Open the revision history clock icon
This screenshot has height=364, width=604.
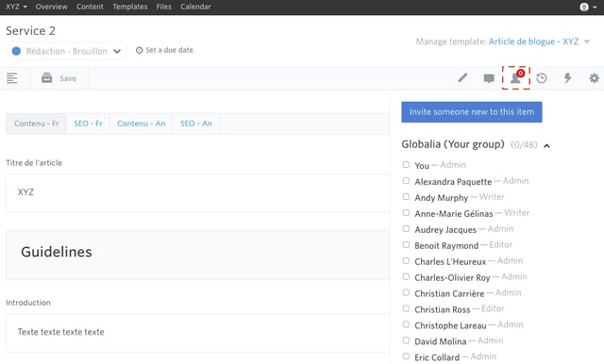click(x=542, y=78)
